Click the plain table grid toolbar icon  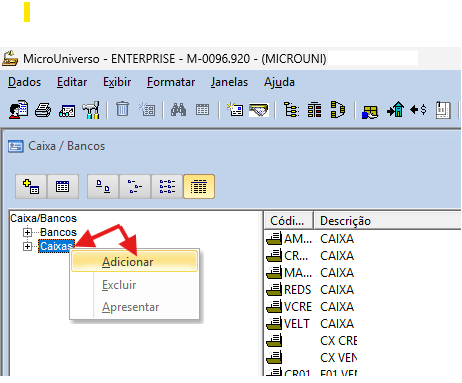202,109
